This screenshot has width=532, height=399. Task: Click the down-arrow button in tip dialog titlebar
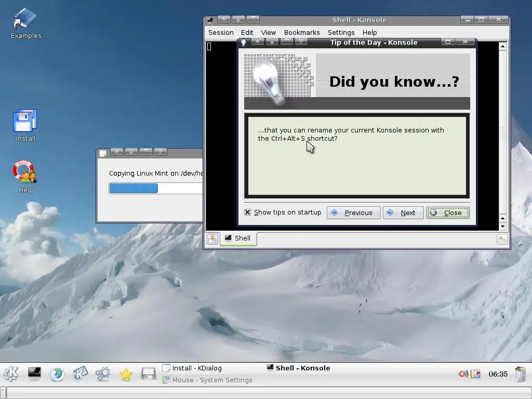click(x=272, y=42)
